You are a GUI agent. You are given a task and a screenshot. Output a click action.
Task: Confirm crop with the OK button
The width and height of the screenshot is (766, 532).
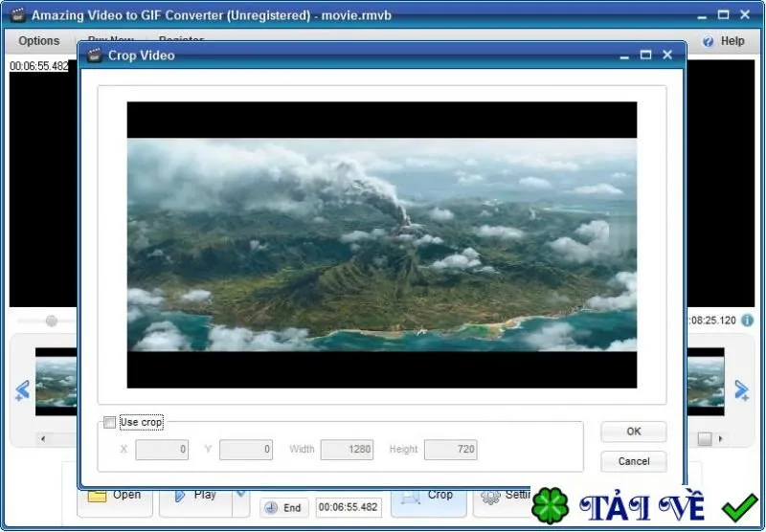tap(634, 432)
